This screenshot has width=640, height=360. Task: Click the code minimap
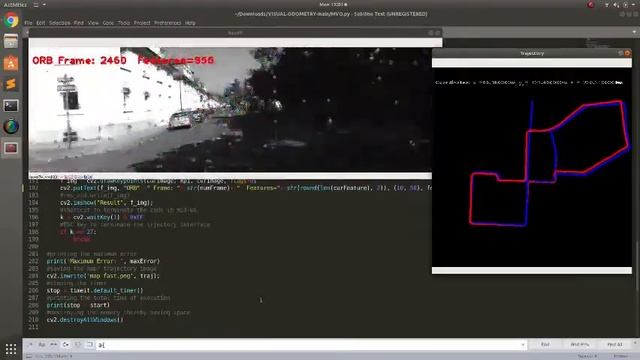point(599,42)
